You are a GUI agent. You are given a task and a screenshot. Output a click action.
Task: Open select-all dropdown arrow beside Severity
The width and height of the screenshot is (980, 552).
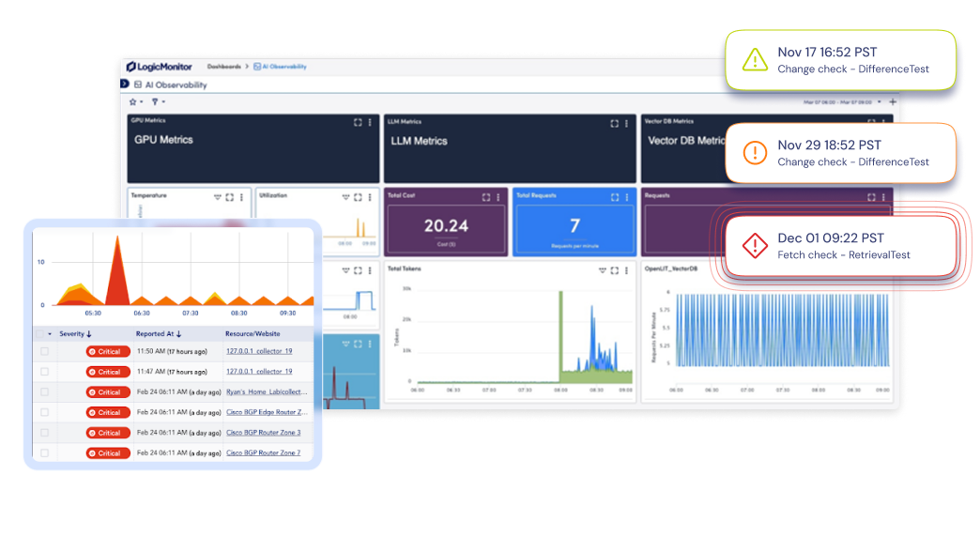pos(50,334)
